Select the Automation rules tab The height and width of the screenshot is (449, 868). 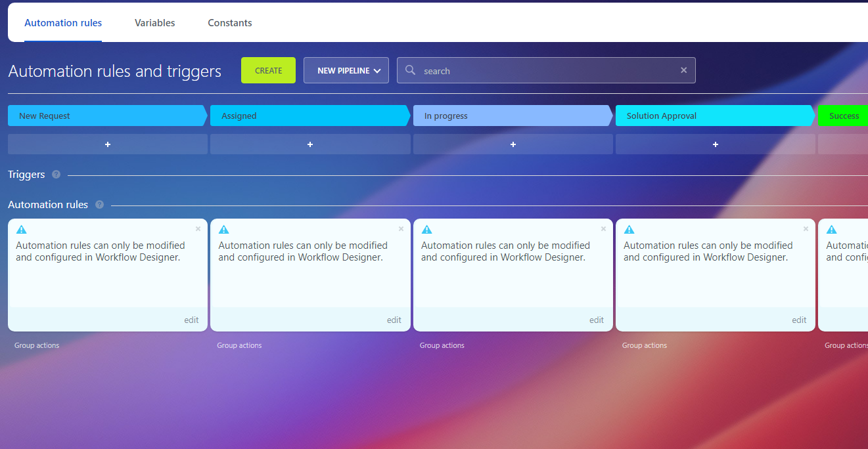[x=63, y=23]
